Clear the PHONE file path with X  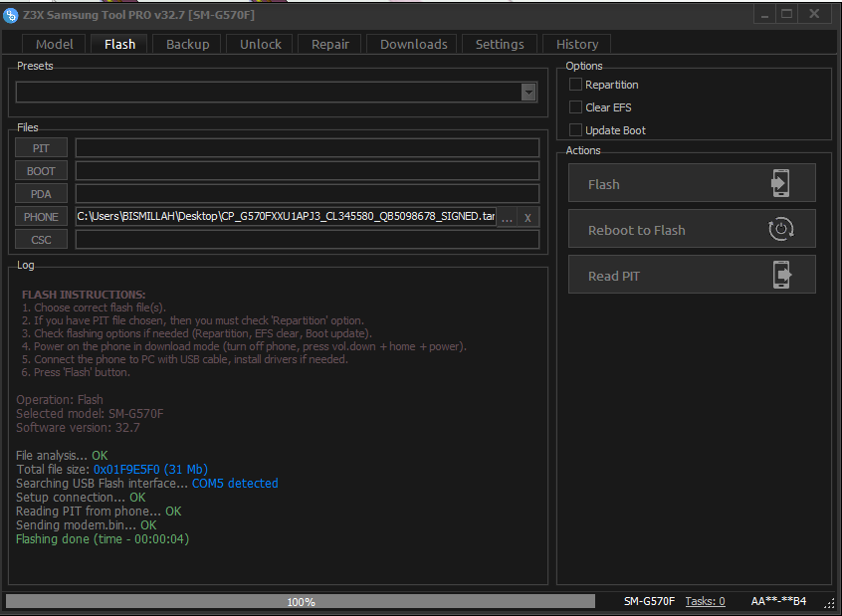(x=527, y=218)
